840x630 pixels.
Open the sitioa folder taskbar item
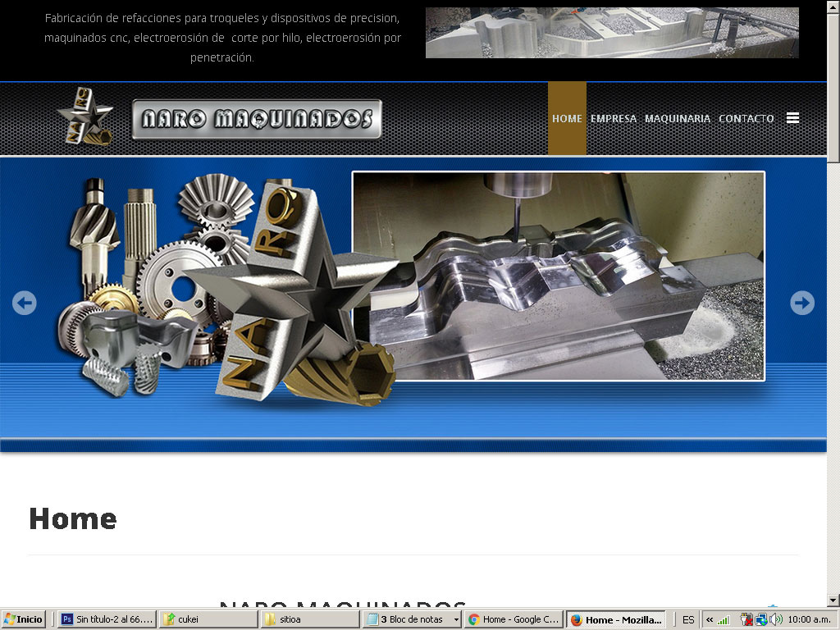pyautogui.click(x=309, y=619)
